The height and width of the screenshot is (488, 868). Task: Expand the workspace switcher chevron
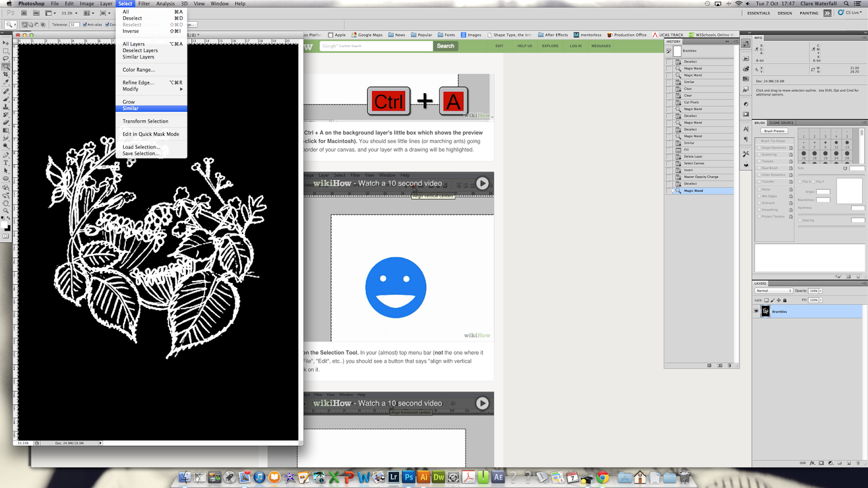pyautogui.click(x=827, y=13)
